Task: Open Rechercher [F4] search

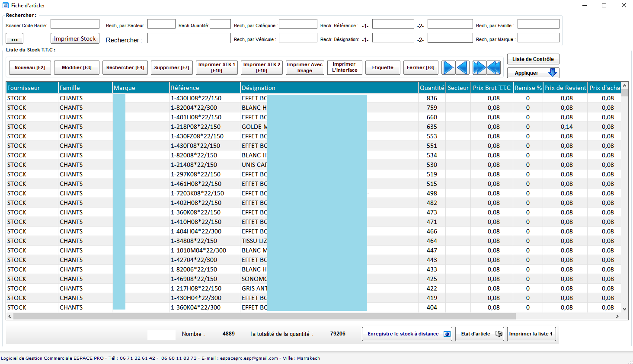Action: point(125,68)
